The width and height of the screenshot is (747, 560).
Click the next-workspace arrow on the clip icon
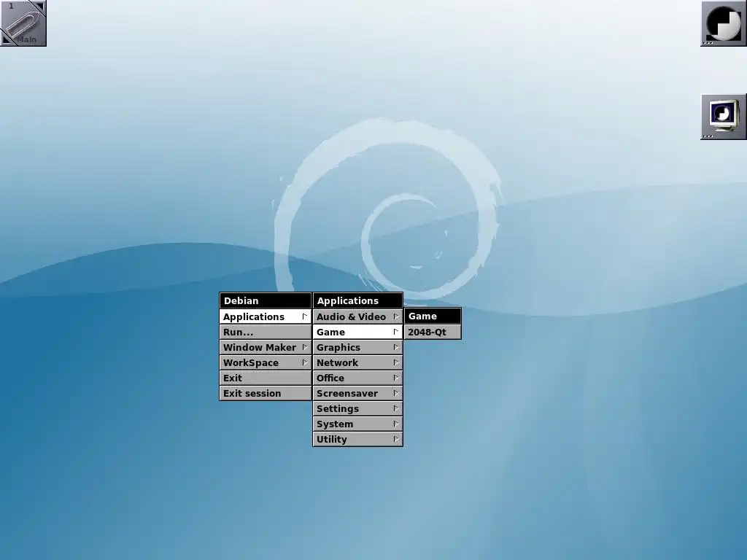pyautogui.click(x=40, y=6)
